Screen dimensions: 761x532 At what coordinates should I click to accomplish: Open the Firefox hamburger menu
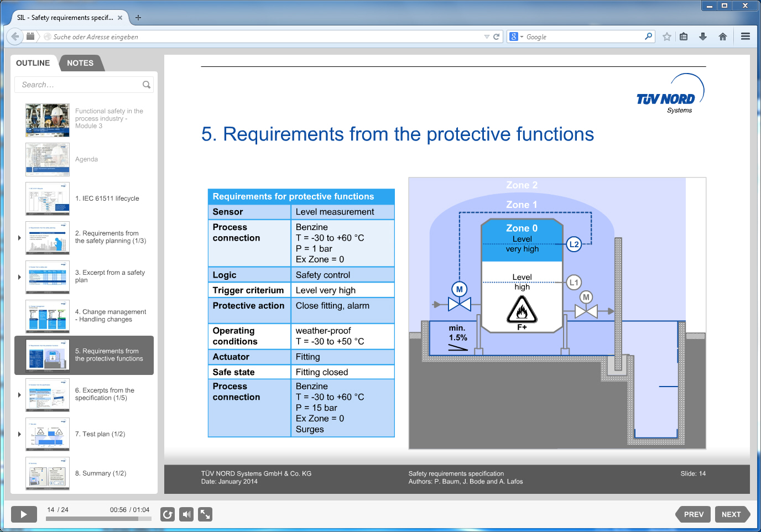coord(746,36)
